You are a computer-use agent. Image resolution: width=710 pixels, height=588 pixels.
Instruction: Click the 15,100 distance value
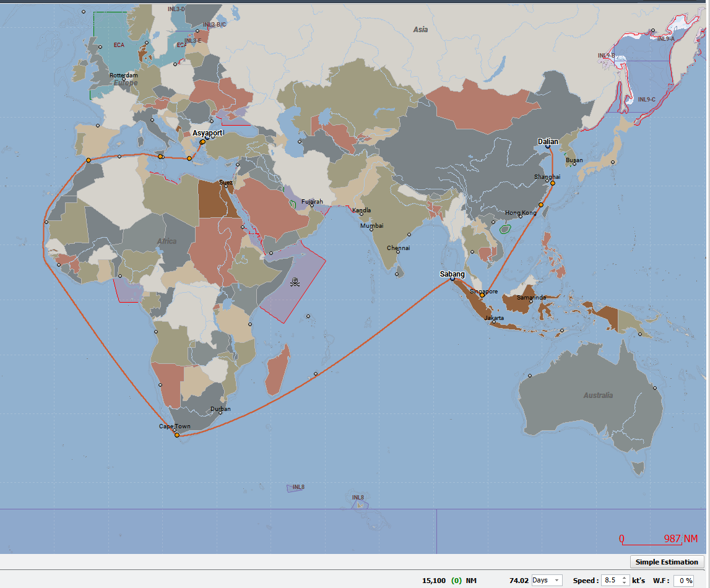point(434,581)
